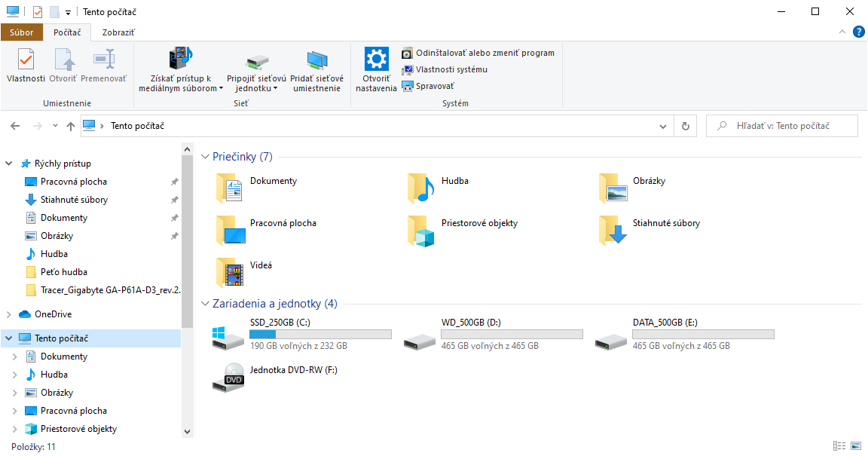The height and width of the screenshot is (456, 868).
Task: Click the up-one-level arrow
Action: [70, 125]
